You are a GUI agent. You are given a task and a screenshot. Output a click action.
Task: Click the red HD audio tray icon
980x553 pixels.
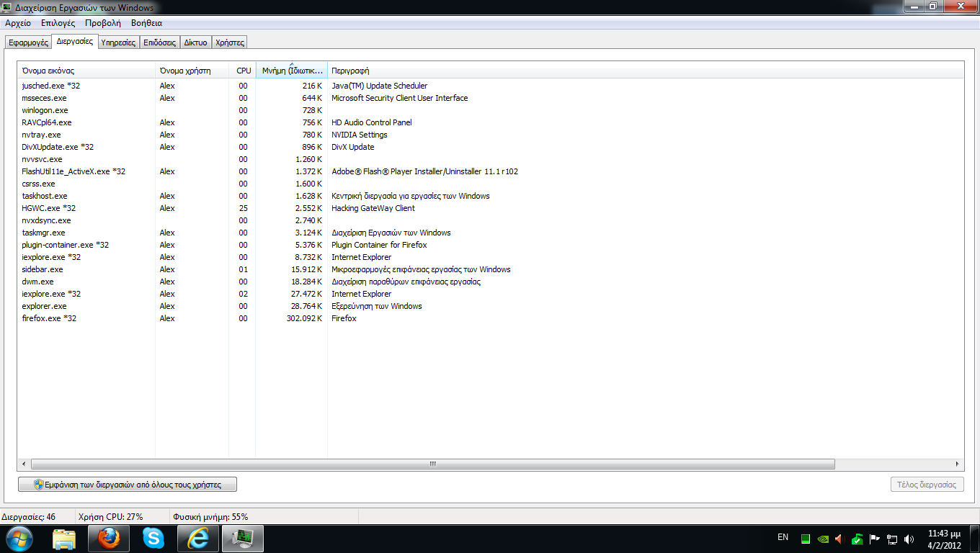[x=839, y=539]
